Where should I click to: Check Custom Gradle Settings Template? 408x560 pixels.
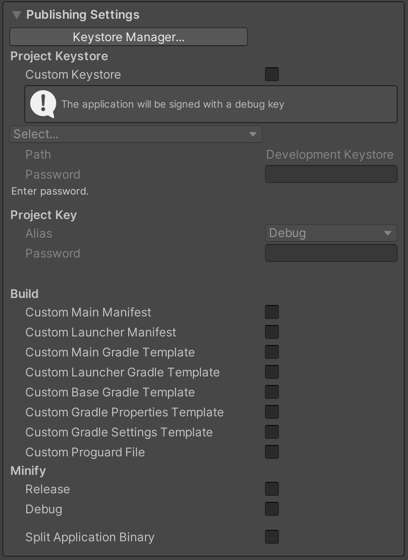tap(272, 432)
